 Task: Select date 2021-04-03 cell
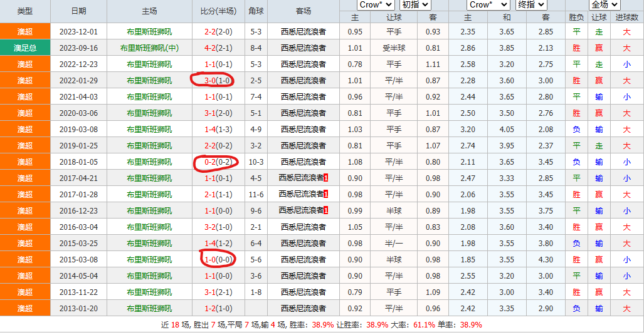(78, 97)
